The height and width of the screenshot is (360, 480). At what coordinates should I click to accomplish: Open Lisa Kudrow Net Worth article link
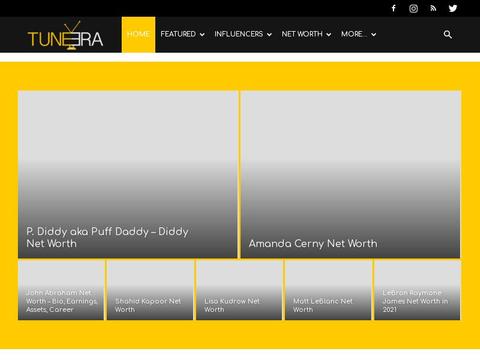click(x=232, y=305)
